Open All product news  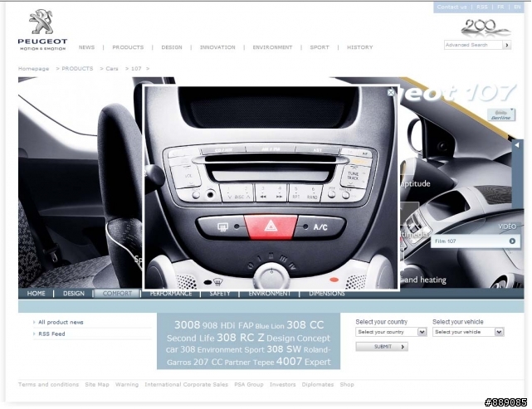(x=61, y=322)
